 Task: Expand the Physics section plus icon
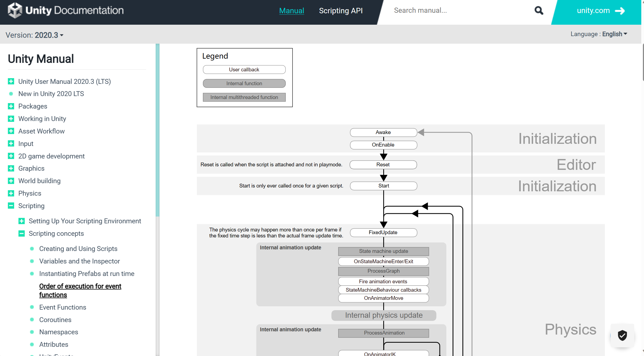tap(11, 193)
